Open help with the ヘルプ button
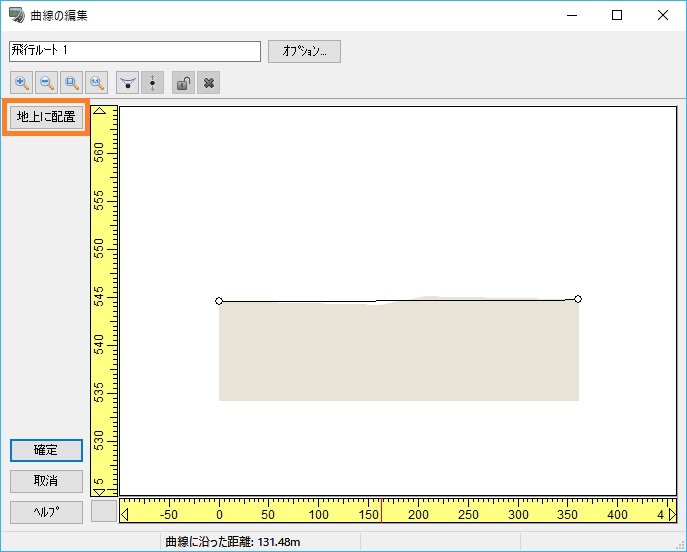The height and width of the screenshot is (552, 687). click(x=46, y=512)
